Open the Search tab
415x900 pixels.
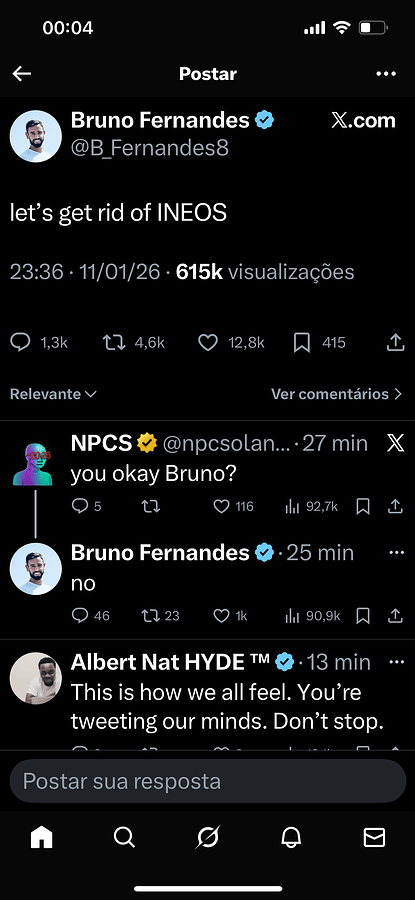[x=125, y=839]
